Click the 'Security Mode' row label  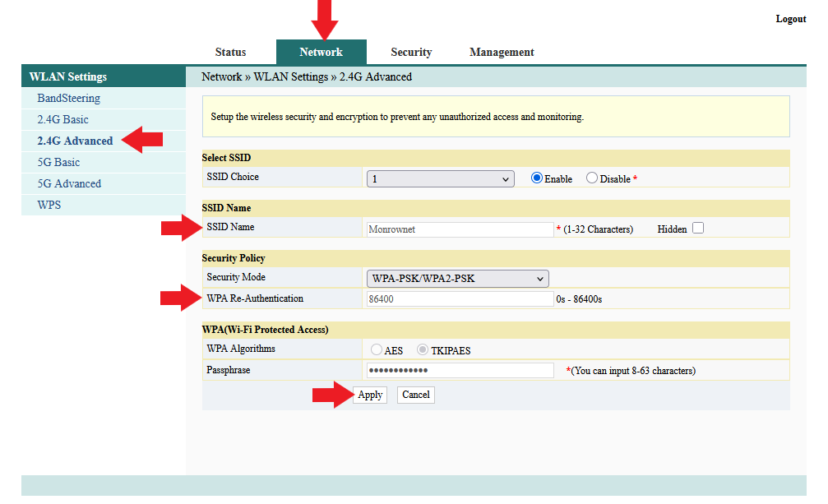[236, 277]
